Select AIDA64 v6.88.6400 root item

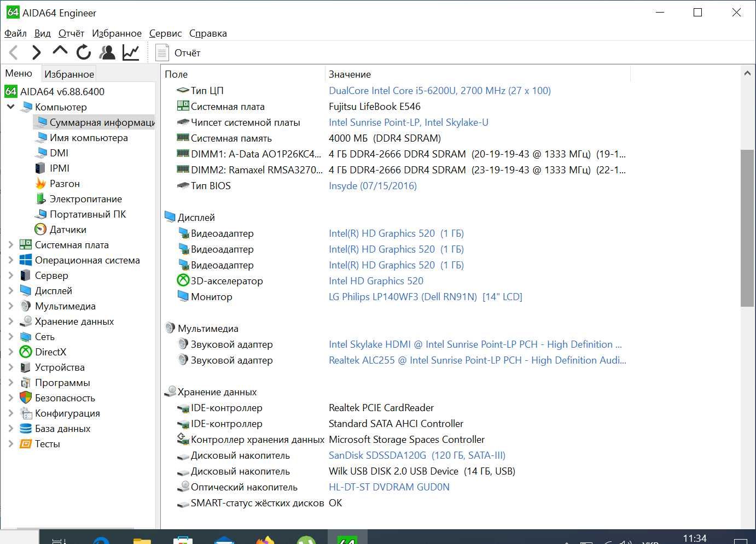coord(55,91)
